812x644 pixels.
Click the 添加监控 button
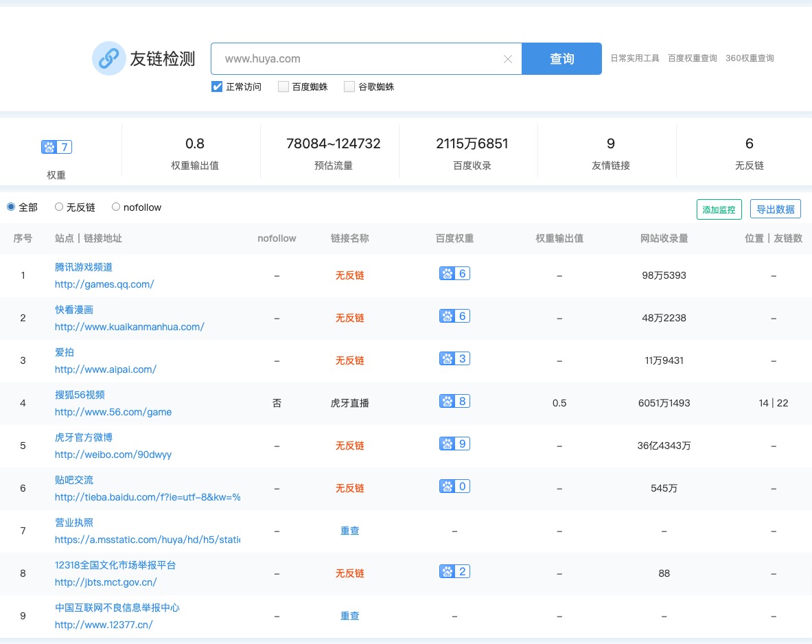tap(719, 209)
